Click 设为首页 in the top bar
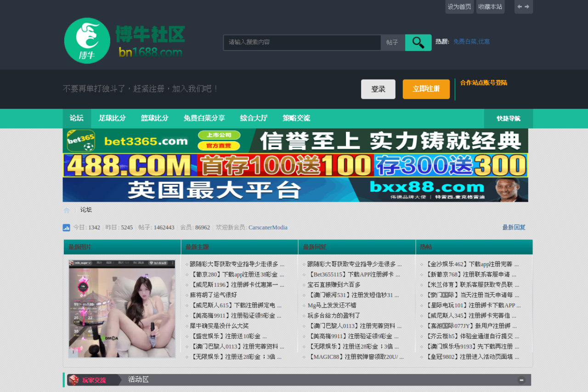The height and width of the screenshot is (392, 588). [x=459, y=7]
